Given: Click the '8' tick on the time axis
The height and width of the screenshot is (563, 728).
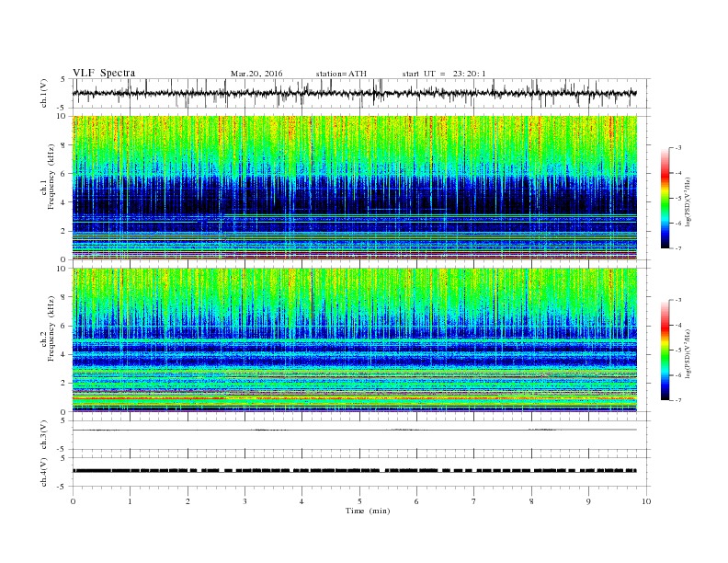Looking at the screenshot, I should (x=531, y=501).
